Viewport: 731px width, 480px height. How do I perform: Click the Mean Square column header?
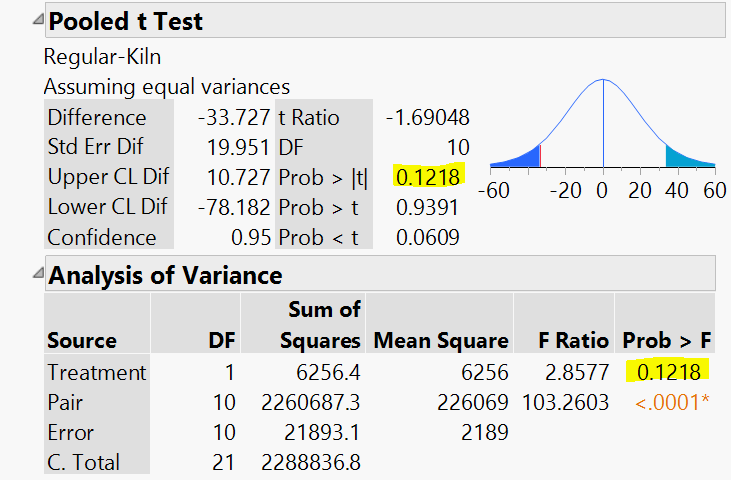point(440,341)
